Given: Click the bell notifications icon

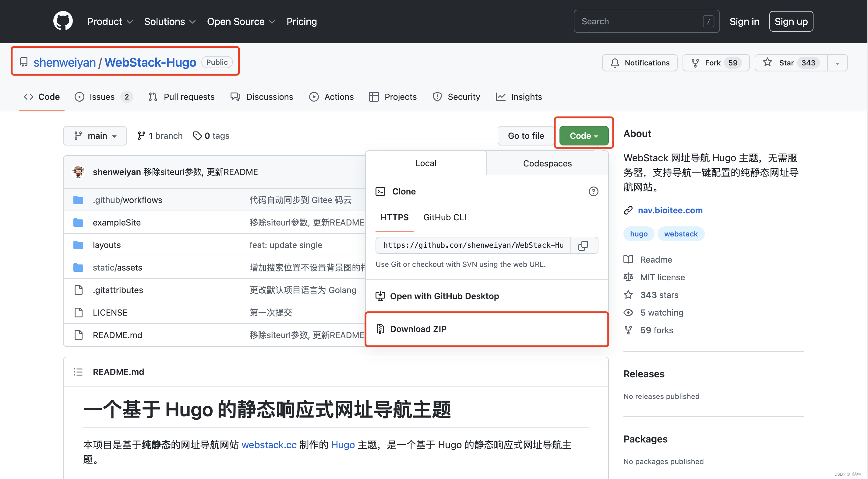Looking at the screenshot, I should pyautogui.click(x=615, y=62).
